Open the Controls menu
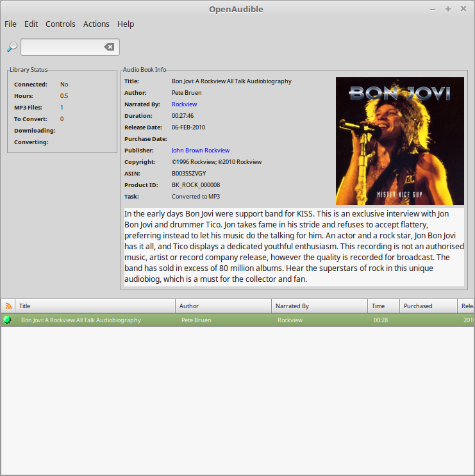The width and height of the screenshot is (475, 476). 60,24
